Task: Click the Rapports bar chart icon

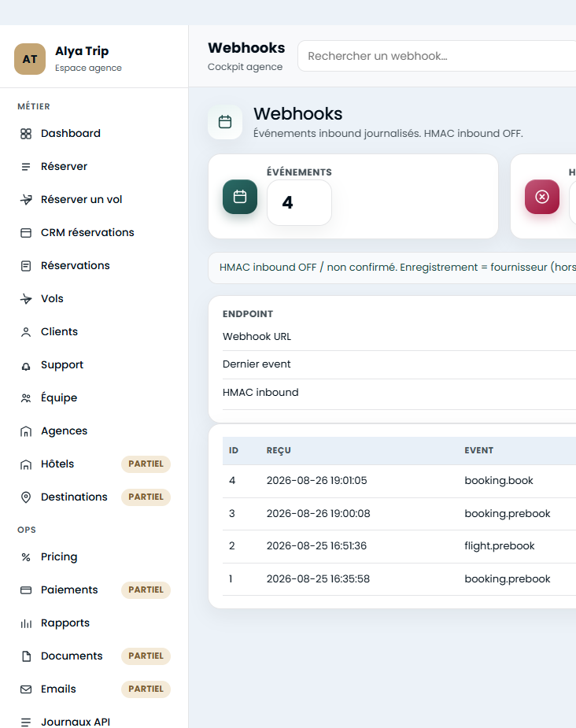Action: tap(26, 623)
